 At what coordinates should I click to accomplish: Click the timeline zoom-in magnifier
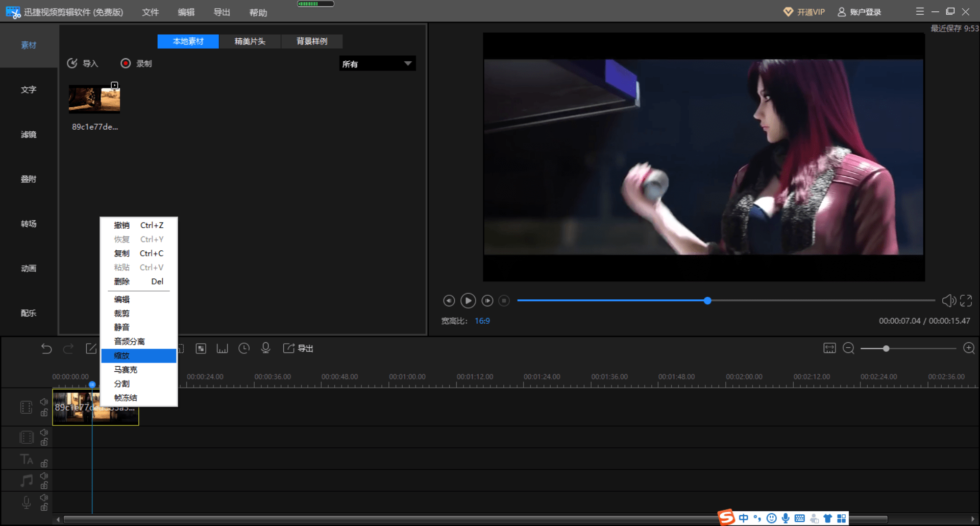click(969, 348)
